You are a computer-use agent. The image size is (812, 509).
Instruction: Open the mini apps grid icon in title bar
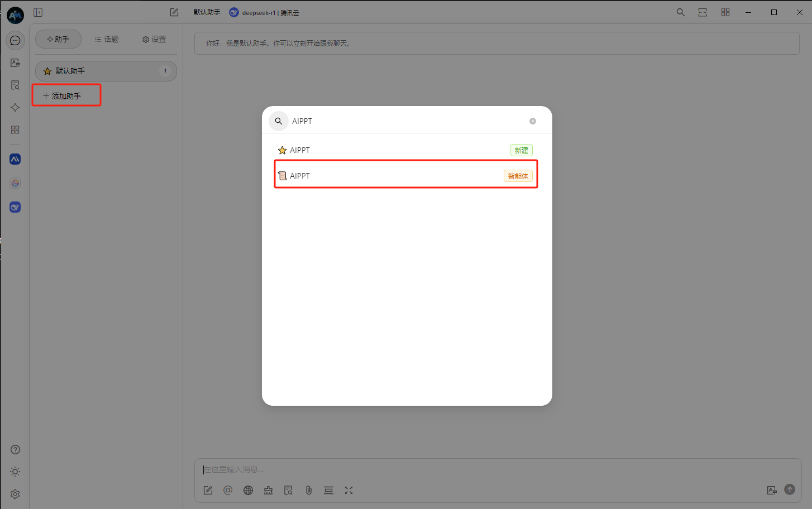tap(725, 12)
